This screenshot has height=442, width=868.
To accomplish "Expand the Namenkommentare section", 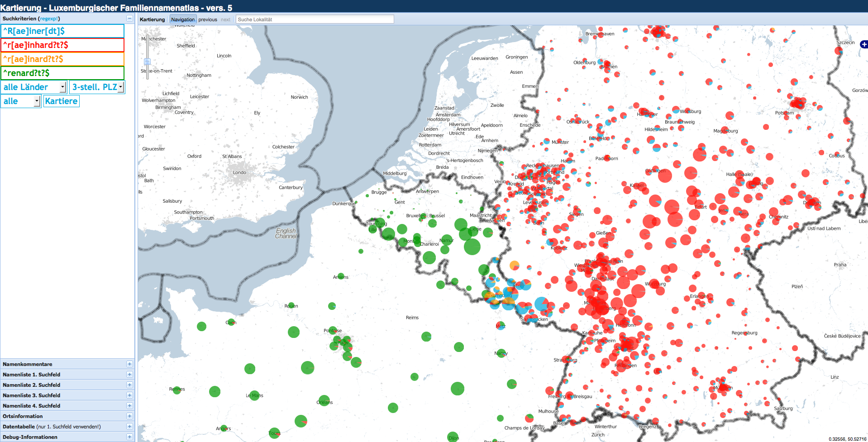I will pos(129,364).
